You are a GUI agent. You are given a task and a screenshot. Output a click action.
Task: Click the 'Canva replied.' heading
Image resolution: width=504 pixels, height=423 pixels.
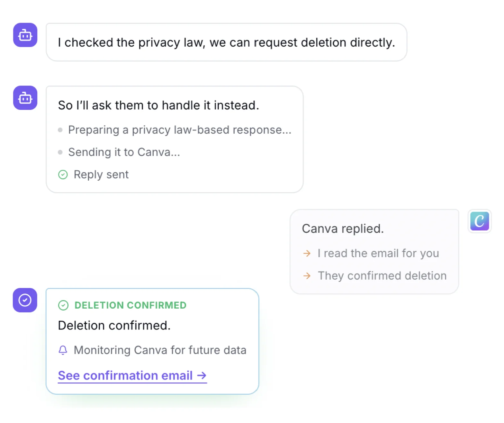pos(343,229)
